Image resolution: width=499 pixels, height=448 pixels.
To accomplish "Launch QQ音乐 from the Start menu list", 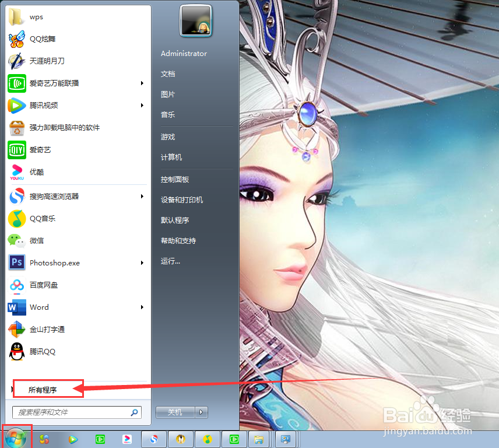I will (x=77, y=218).
